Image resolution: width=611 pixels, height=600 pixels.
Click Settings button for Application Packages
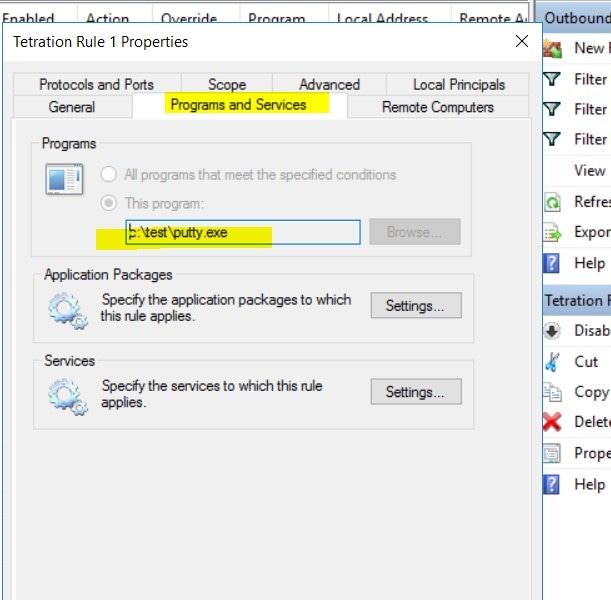(x=416, y=306)
